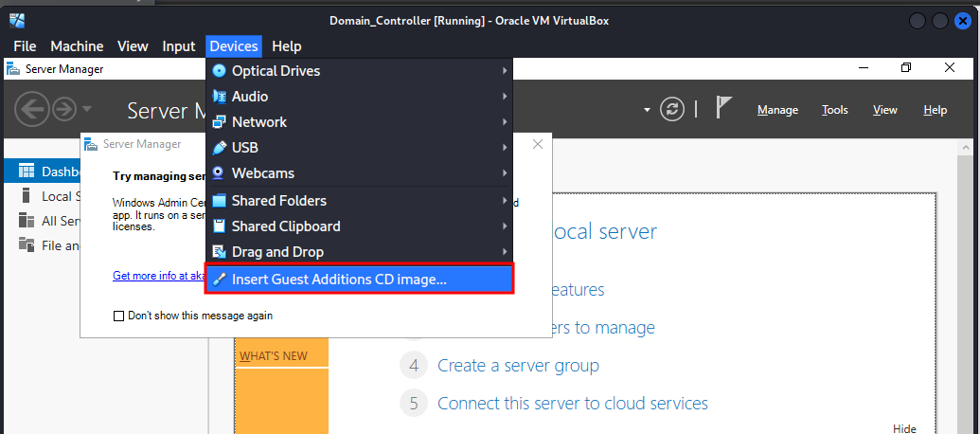Click the Dashboard grid icon in sidebar
Viewport: 980px width, 434px height.
[x=27, y=172]
